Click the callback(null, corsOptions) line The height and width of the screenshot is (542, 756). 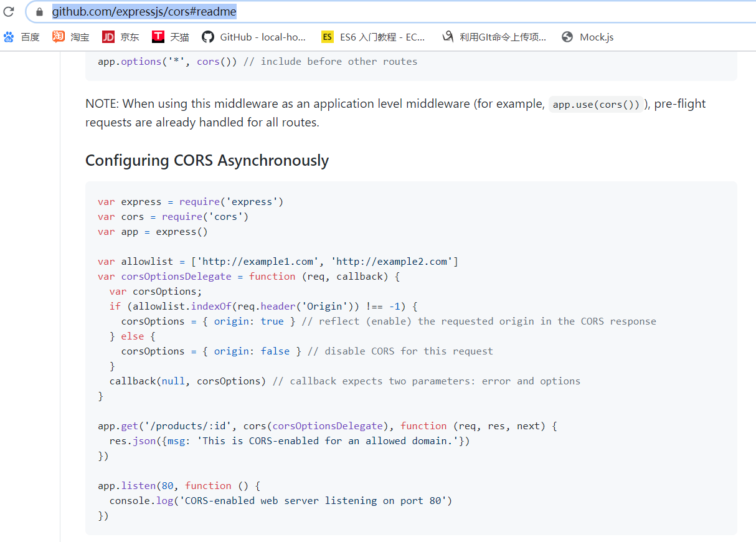pos(345,381)
